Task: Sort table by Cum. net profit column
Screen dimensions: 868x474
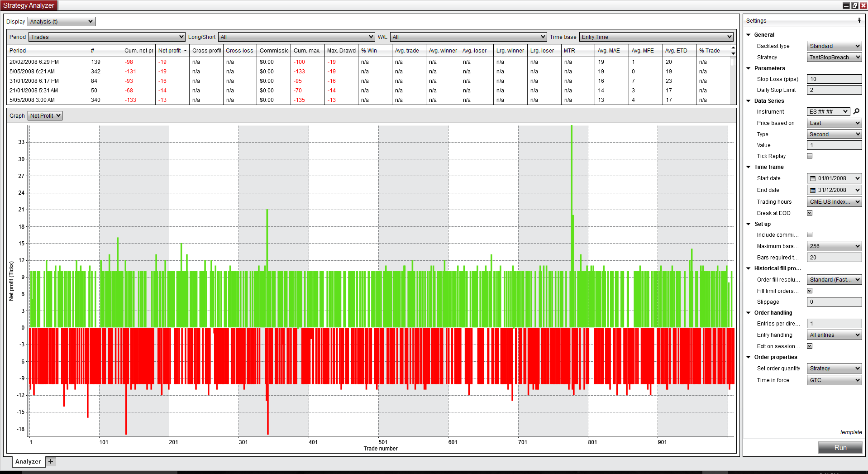Action: coord(138,51)
